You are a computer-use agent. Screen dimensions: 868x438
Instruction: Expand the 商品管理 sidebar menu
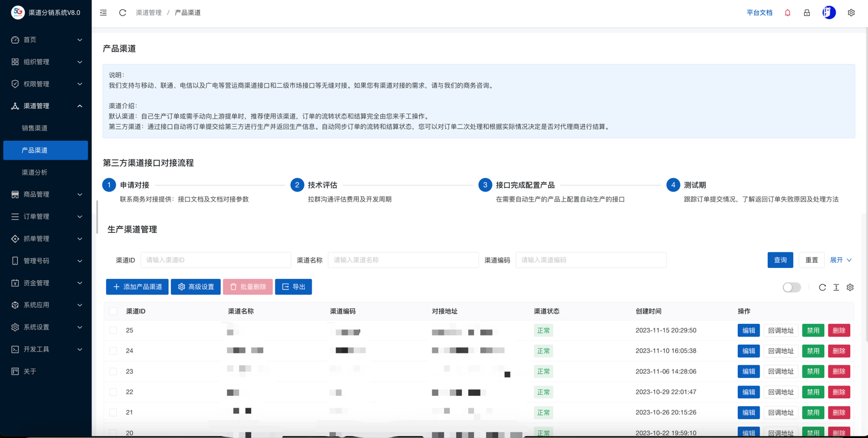[x=46, y=194]
